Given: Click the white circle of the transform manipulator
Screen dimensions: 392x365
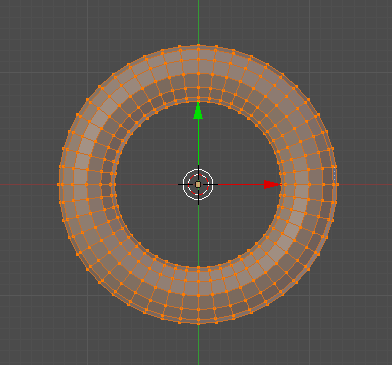Looking at the screenshot, I should click(x=198, y=184).
